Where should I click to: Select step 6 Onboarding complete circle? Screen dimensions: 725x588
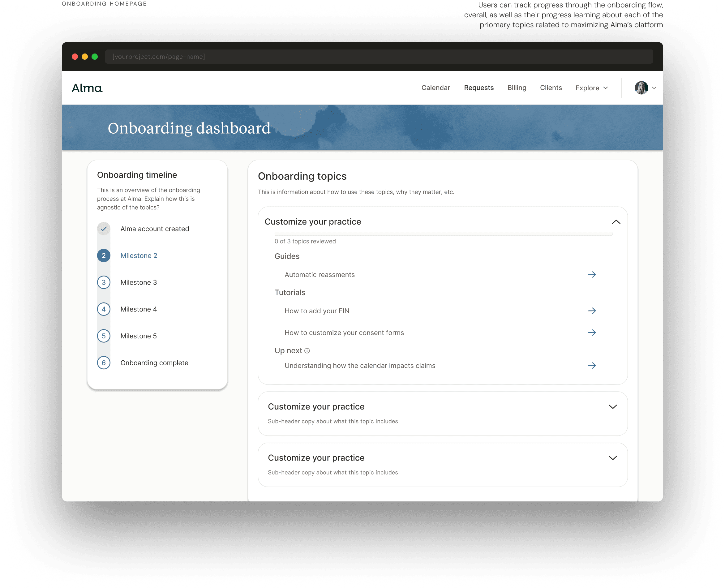pos(104,363)
